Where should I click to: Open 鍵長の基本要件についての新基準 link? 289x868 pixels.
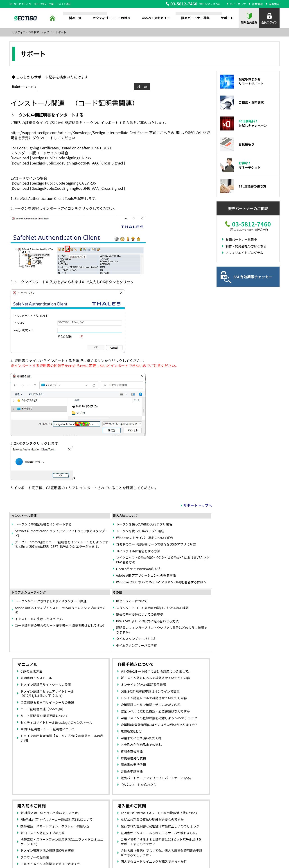(x=139, y=614)
